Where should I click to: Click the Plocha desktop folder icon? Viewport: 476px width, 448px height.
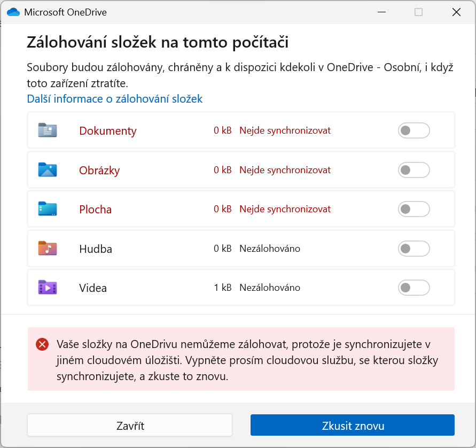(48, 209)
